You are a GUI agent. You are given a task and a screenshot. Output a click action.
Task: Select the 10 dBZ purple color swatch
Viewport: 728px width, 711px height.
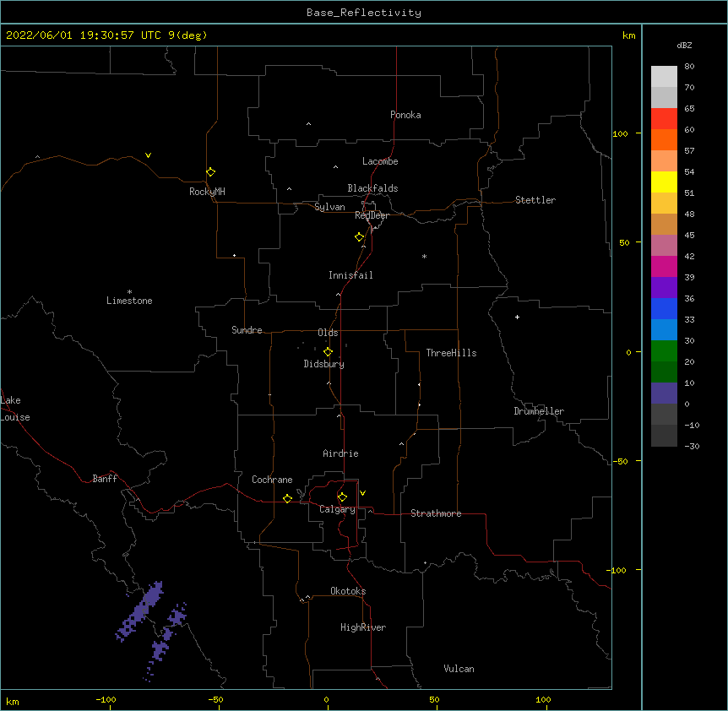(664, 393)
